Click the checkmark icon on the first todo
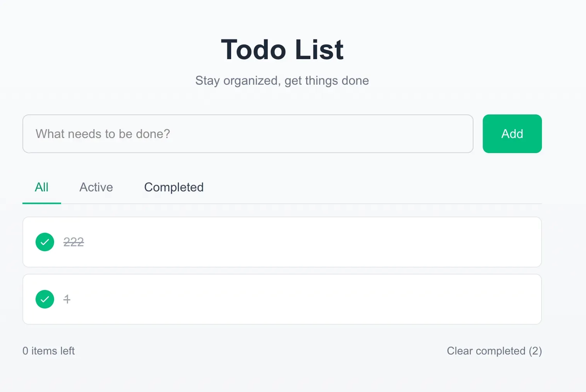 (x=45, y=242)
